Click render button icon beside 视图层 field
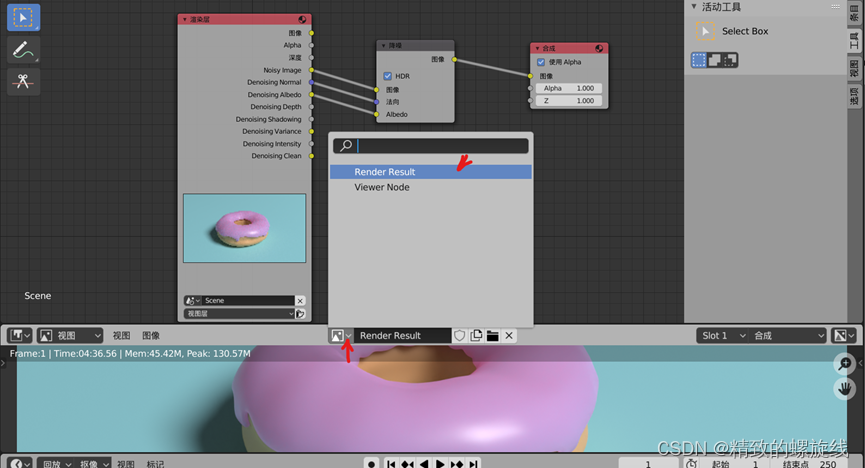The image size is (865, 468). [300, 313]
